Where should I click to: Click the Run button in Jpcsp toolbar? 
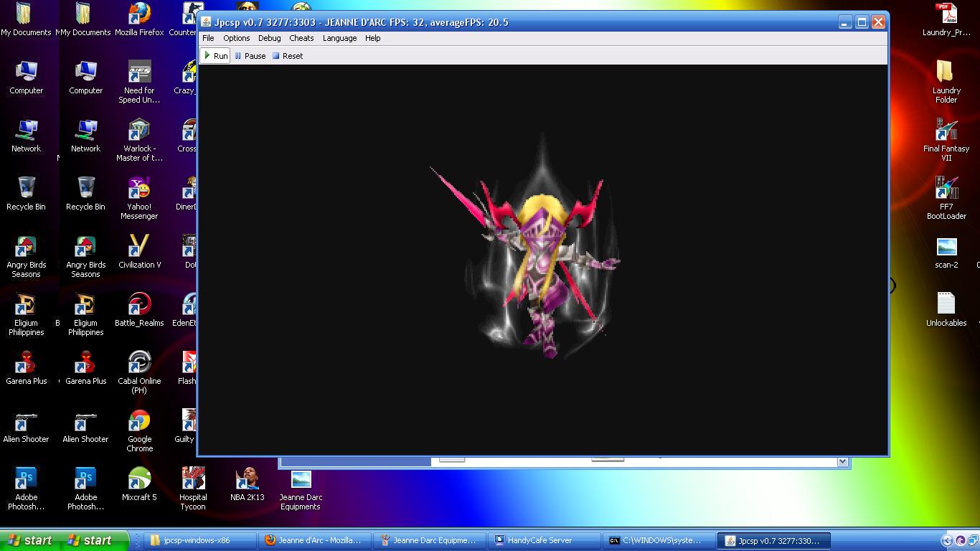(x=215, y=56)
